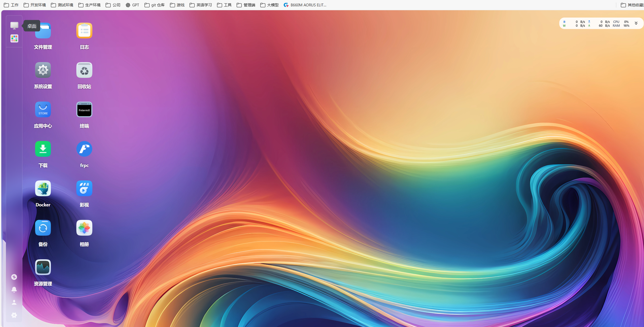Open the 文件管理 (File Manager) app
644x327 pixels.
[x=43, y=31]
